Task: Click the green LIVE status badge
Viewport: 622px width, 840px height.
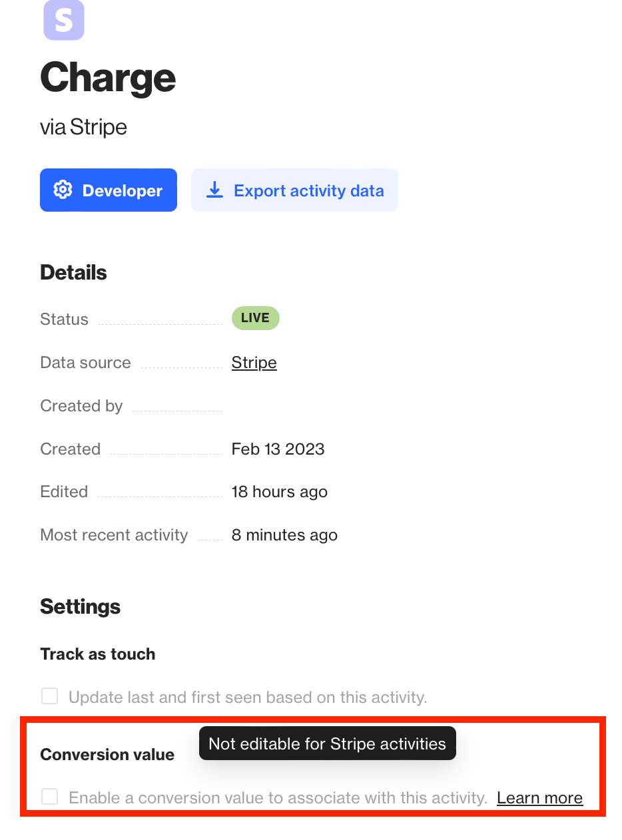Action: click(x=255, y=318)
